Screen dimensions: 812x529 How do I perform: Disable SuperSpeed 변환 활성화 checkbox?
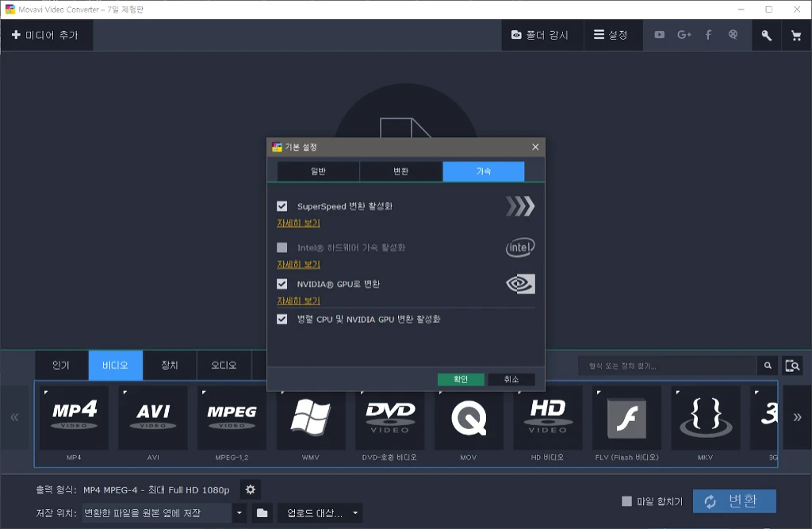[282, 206]
